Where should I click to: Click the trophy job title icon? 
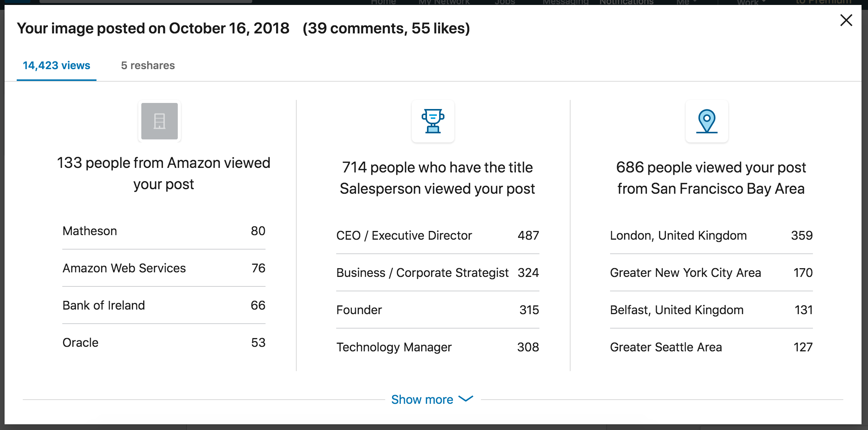pos(433,121)
